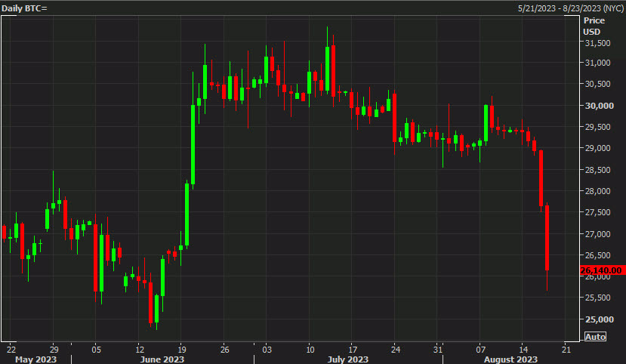Click the August 2023 month label
This screenshot has height=364, width=626.
510,359
